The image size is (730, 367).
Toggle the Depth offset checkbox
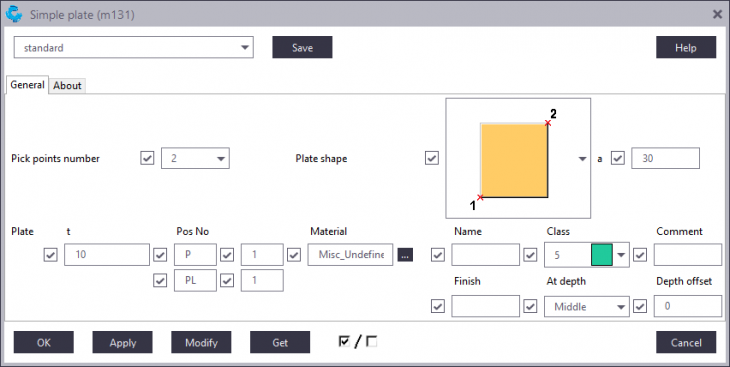[x=640, y=306]
